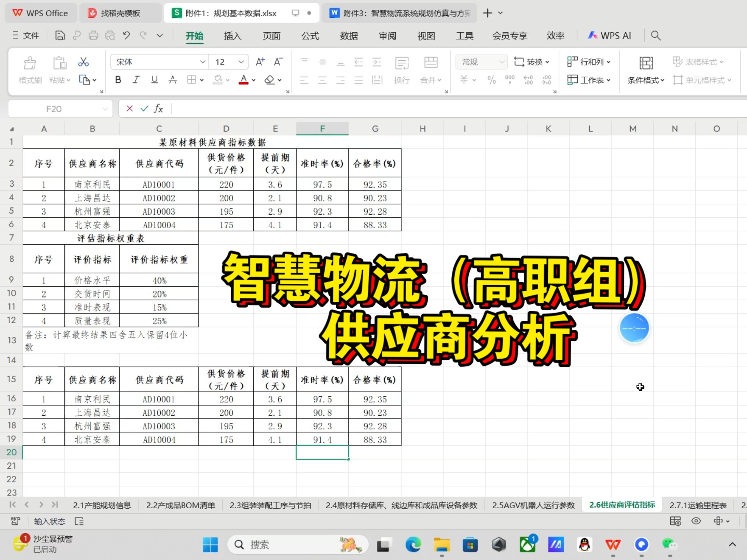Click the Increase font size icon
This screenshot has height=560, width=747.
point(260,62)
